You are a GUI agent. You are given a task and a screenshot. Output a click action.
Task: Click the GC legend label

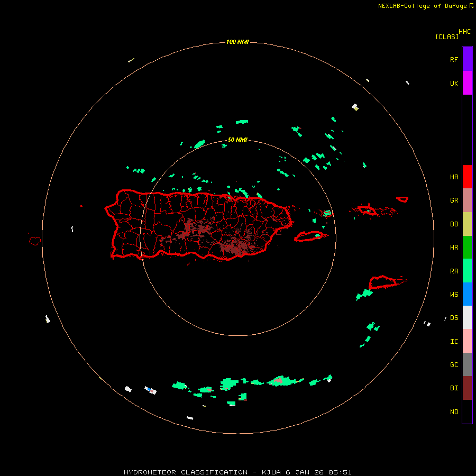pyautogui.click(x=454, y=365)
